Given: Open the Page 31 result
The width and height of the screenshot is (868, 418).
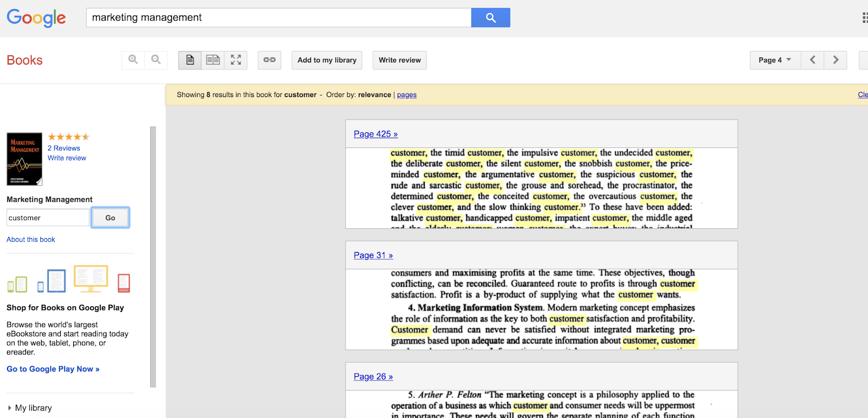Looking at the screenshot, I should tap(373, 255).
